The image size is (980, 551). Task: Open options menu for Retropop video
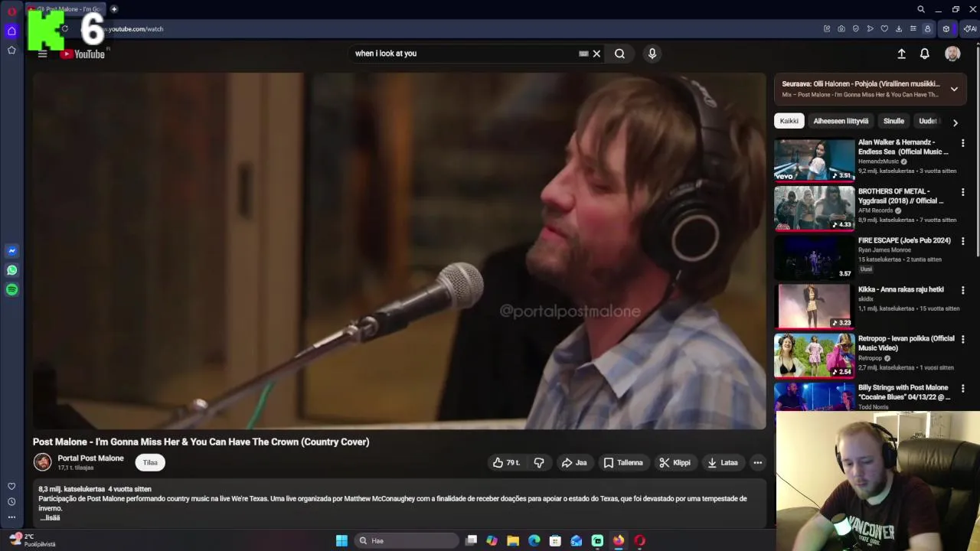click(x=962, y=339)
